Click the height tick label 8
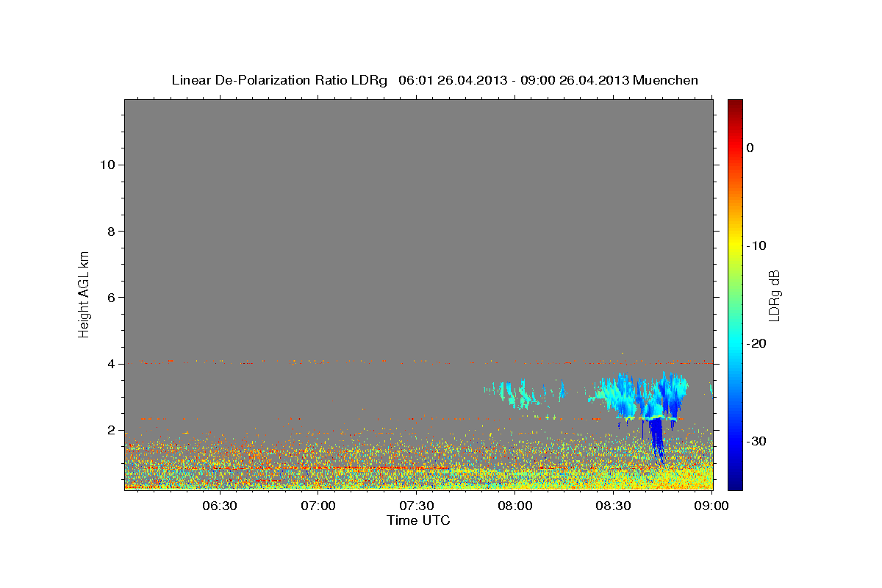The height and width of the screenshot is (588, 882). [x=110, y=231]
